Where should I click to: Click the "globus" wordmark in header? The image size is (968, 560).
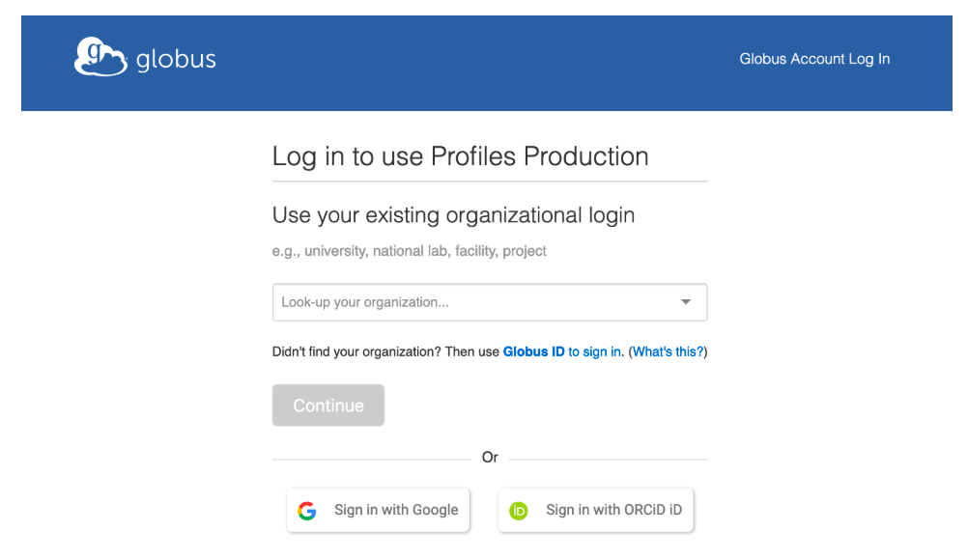click(176, 59)
